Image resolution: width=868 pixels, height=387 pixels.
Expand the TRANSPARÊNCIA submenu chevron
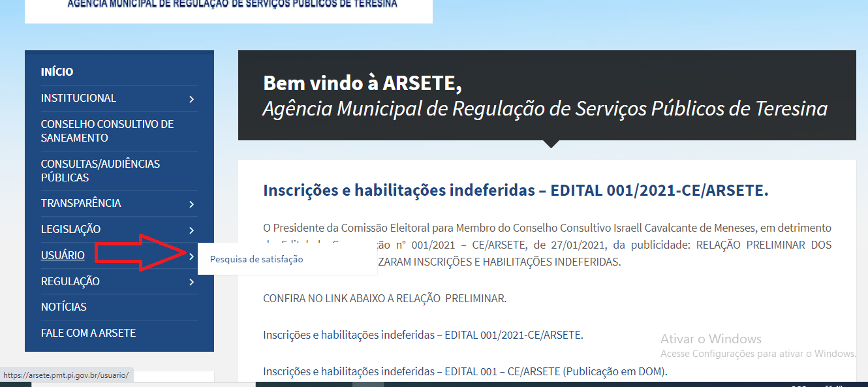click(x=191, y=204)
